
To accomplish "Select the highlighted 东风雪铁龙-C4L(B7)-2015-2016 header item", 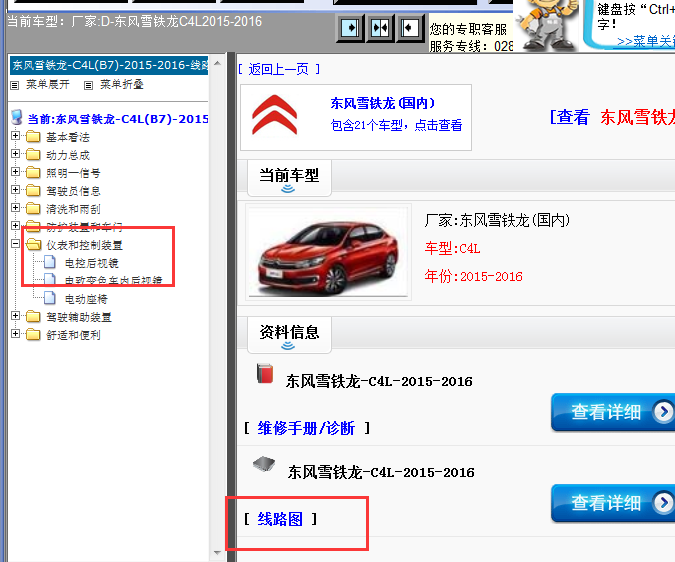I will [109, 65].
